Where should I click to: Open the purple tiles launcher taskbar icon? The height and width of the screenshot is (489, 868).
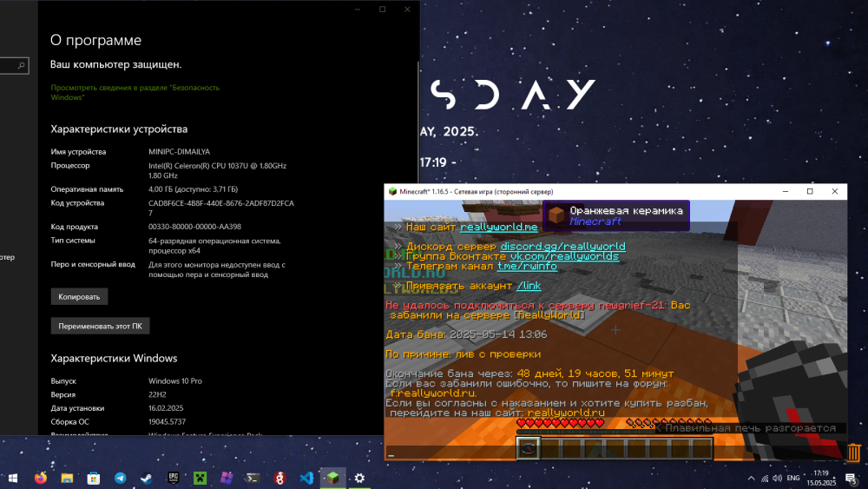pyautogui.click(x=227, y=478)
